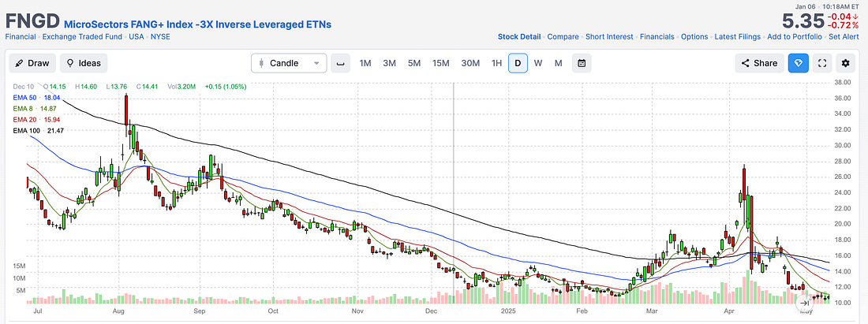Open the date range calendar icon

coord(582,63)
